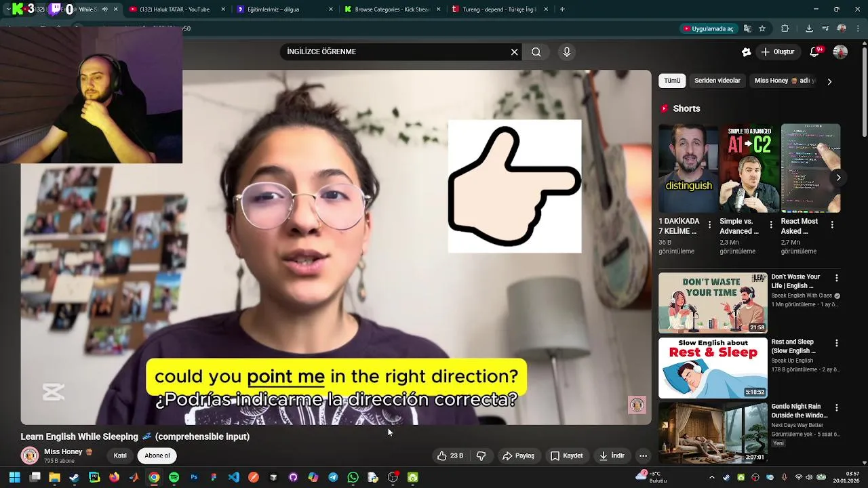Click the channel watermark in the video corner
The height and width of the screenshot is (488, 868).
tap(637, 405)
